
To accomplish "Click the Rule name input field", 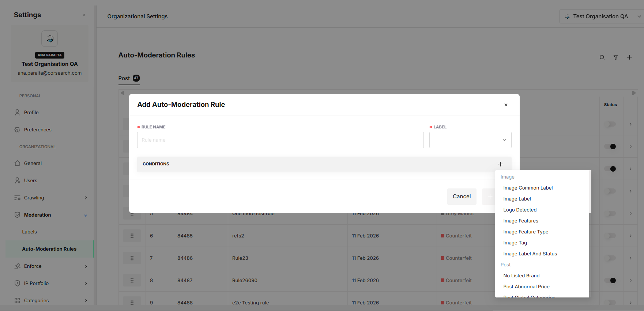I will tap(280, 140).
